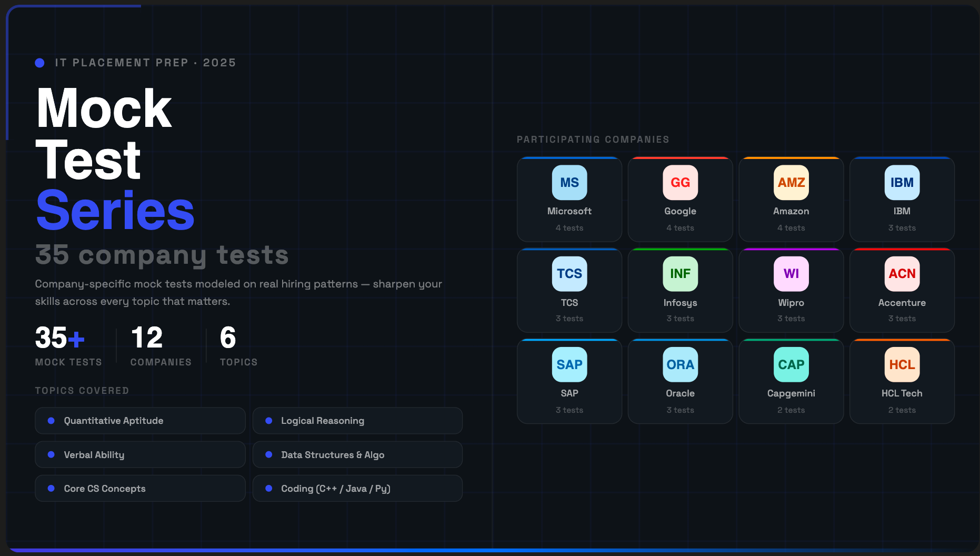Click the AMZ Amazon logo badge
Screen dimensions: 980x556
[x=791, y=183]
